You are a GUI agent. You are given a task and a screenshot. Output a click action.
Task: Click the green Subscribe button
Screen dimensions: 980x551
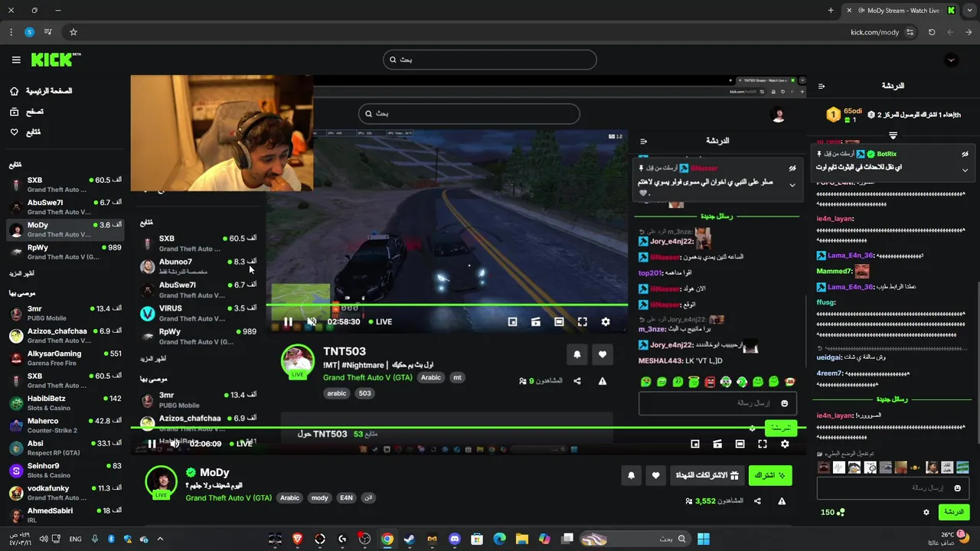pos(770,475)
